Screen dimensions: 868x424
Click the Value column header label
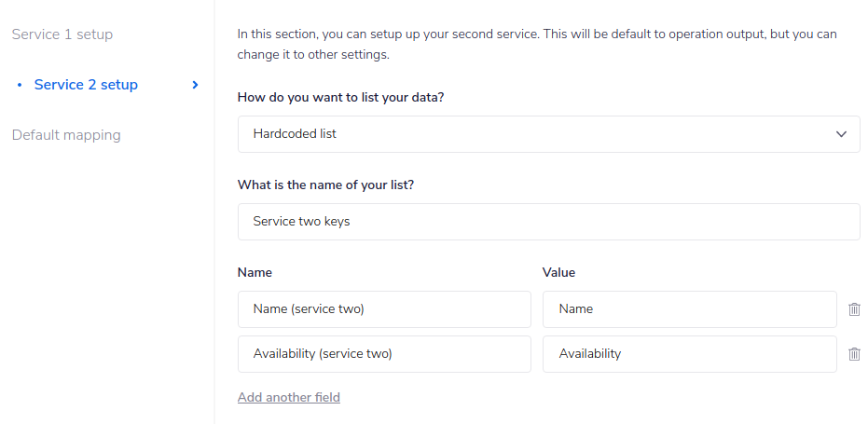point(558,273)
